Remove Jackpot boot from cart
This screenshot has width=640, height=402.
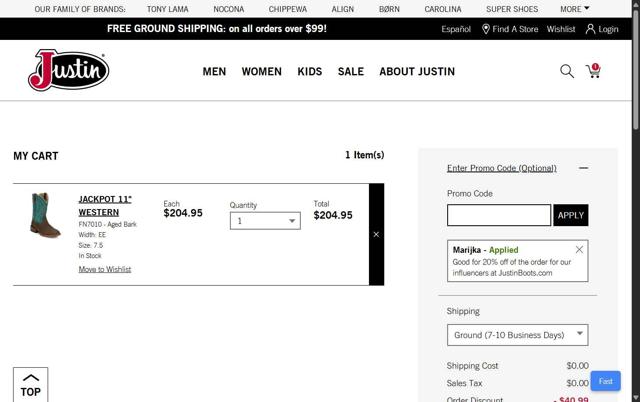coord(376,234)
